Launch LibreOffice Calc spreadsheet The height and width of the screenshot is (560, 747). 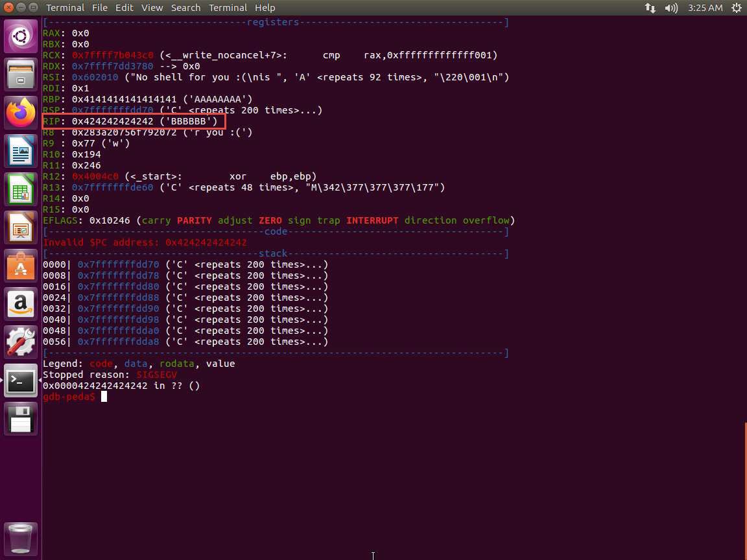pos(21,189)
